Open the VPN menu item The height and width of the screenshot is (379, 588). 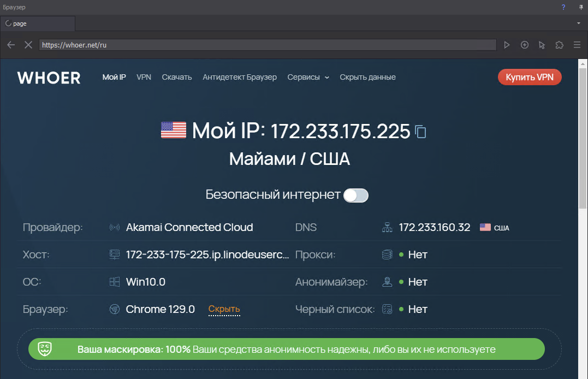(144, 77)
